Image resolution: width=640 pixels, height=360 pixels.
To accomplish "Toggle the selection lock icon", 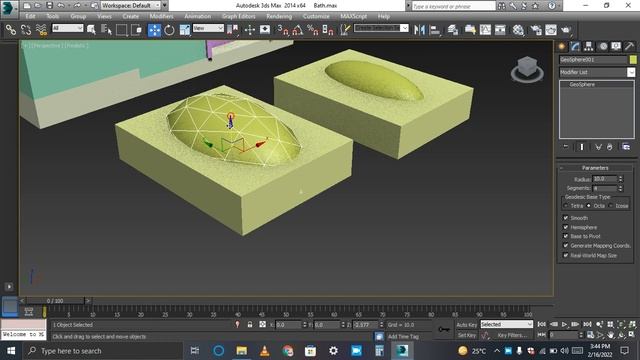I will coord(250,324).
